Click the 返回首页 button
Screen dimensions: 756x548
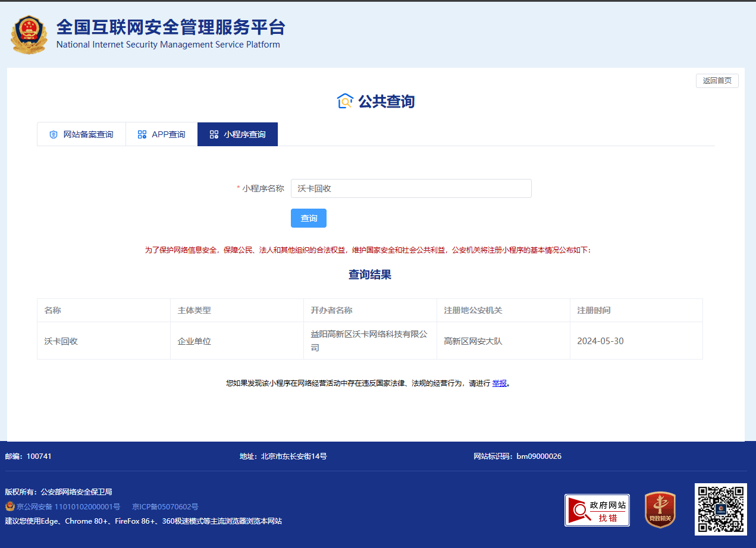pos(717,81)
